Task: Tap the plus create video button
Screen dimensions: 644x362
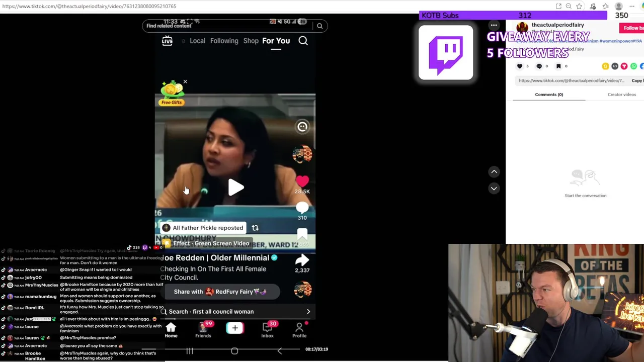Action: [x=235, y=328]
